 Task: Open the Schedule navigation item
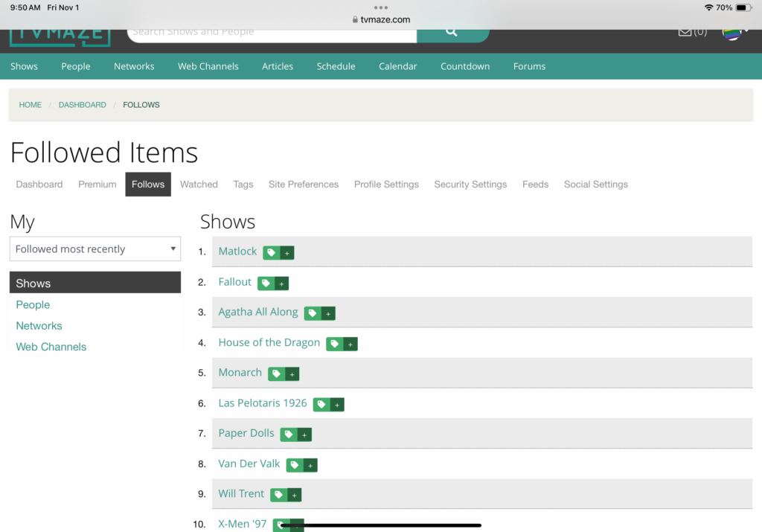[x=336, y=66]
